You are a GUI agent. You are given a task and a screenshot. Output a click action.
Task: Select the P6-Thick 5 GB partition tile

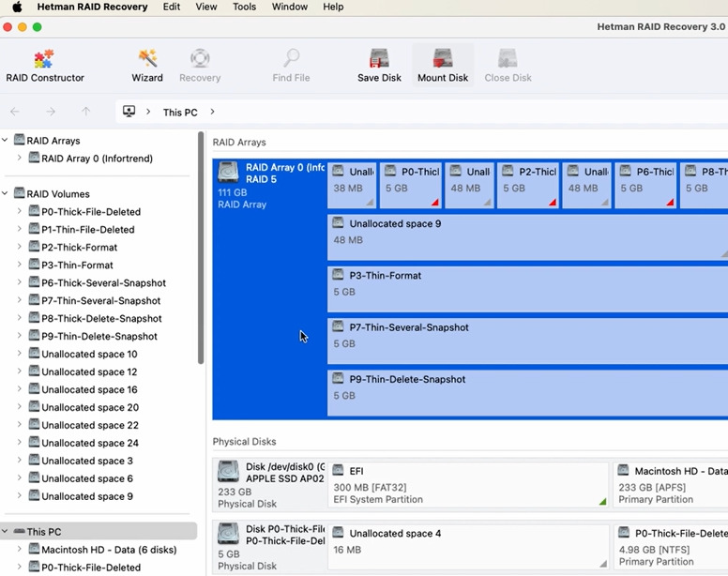point(645,185)
